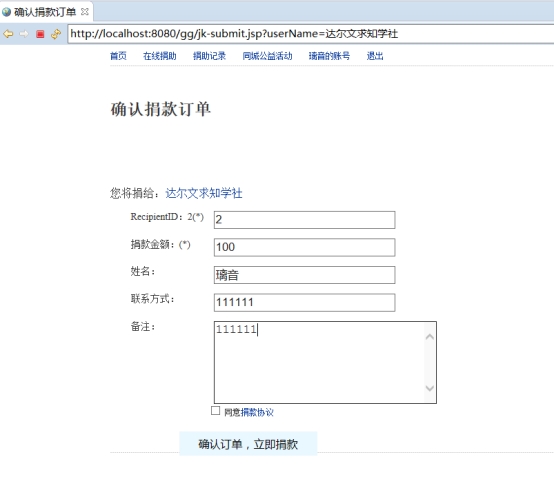The image size is (554, 478).
Task: Click globe icon on 确认捐款订单 tab
Action: [x=6, y=12]
